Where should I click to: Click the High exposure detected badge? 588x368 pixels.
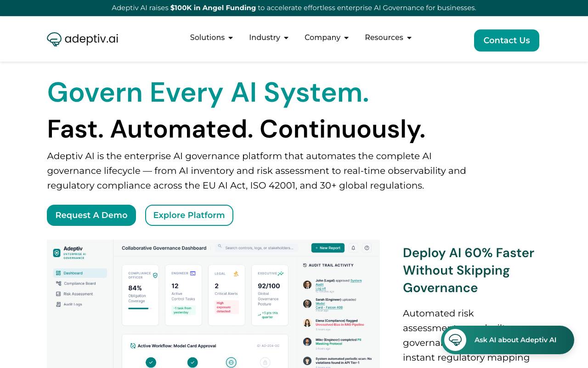pos(226,307)
